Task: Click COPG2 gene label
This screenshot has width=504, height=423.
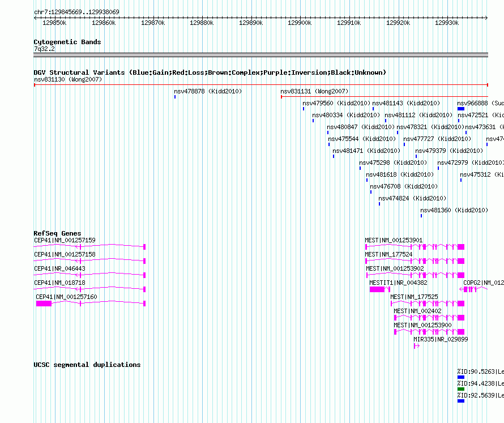Action: tap(484, 283)
